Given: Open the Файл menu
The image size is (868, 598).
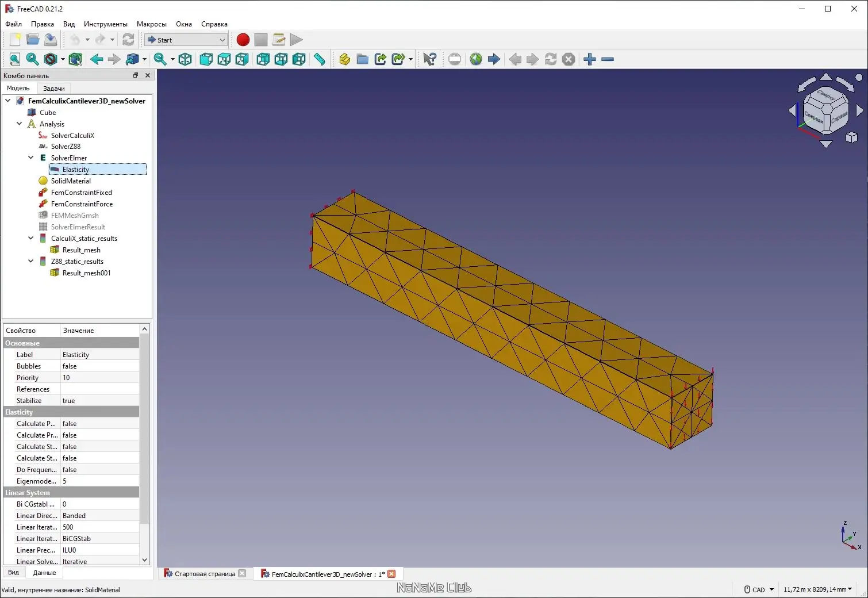Looking at the screenshot, I should pyautogui.click(x=13, y=24).
